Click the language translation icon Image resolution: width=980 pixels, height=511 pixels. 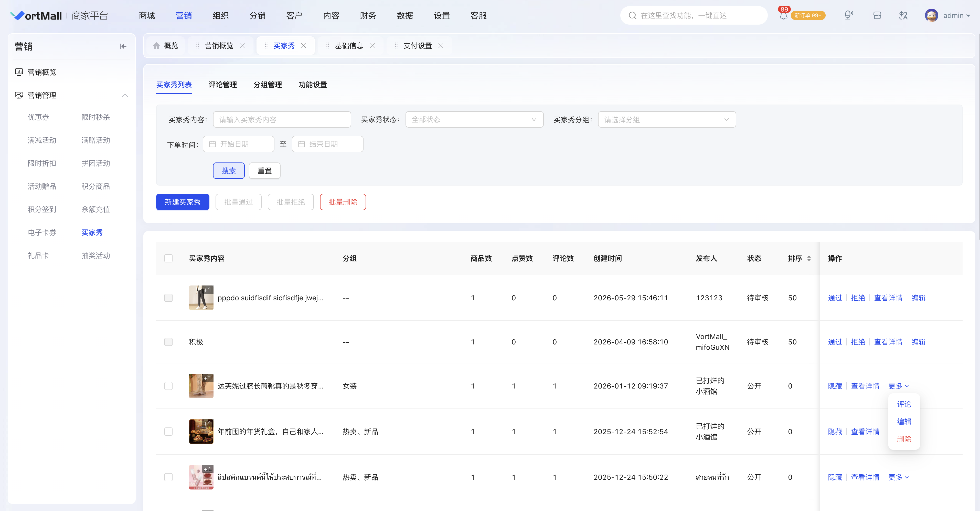(x=903, y=16)
